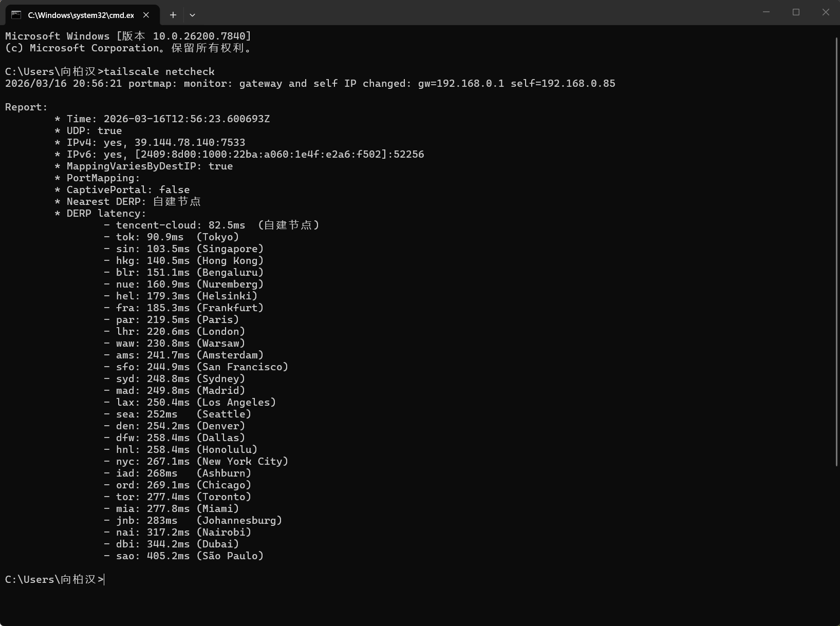Click the typed 'tailscale netcheck' command
Screen dimensions: 840x626
coord(159,72)
